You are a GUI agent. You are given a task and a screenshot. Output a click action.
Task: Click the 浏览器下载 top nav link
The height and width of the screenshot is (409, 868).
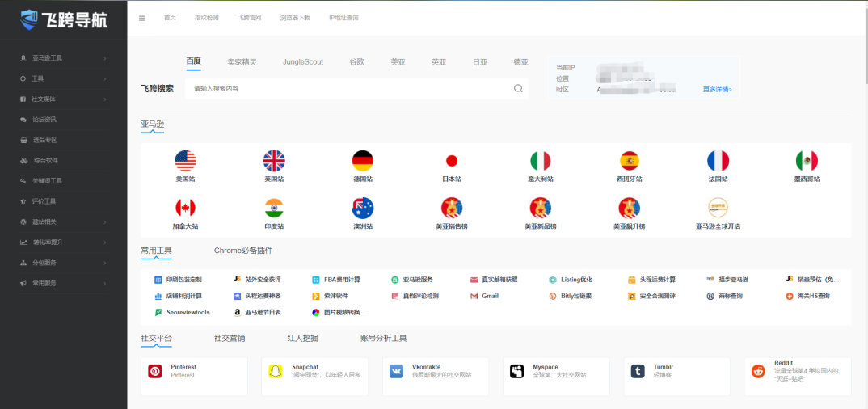coord(295,18)
